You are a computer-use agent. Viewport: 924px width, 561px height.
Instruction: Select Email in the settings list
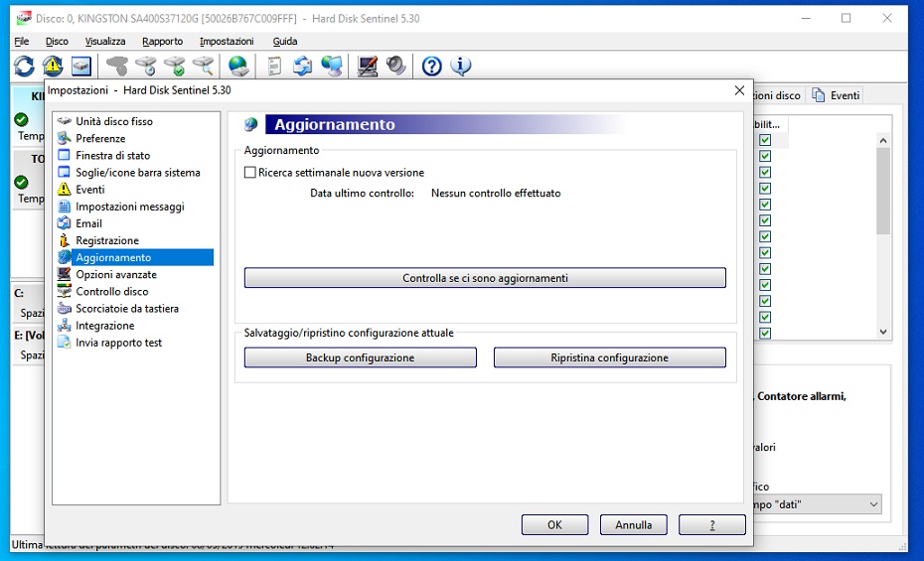click(88, 223)
